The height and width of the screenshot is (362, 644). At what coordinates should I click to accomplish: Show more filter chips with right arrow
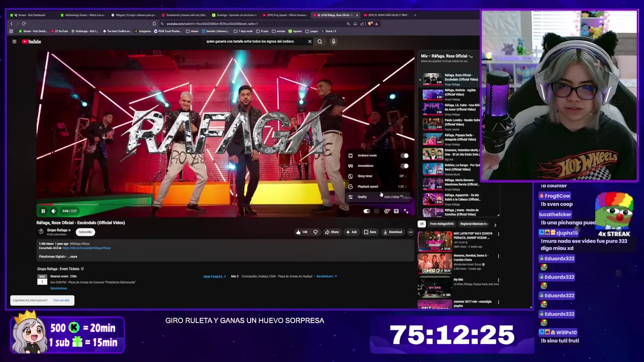pos(495,225)
